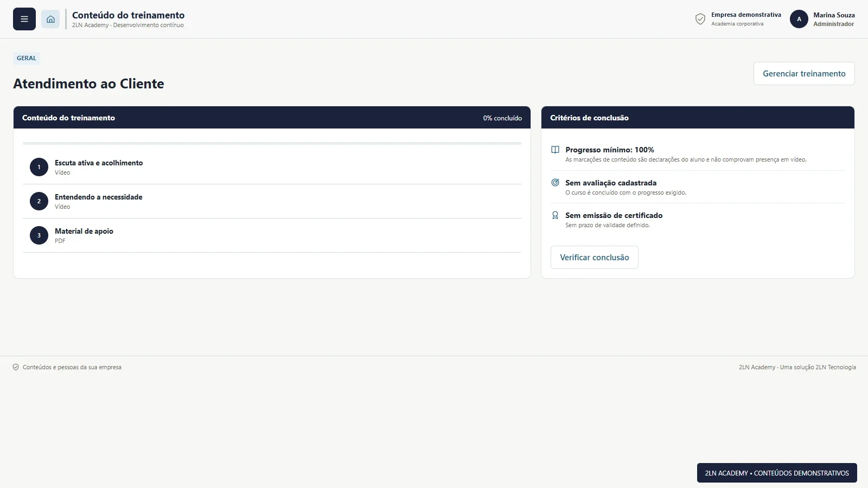
Task: Click the 2LN Academy conteúdos demonstrativos badge
Action: [777, 473]
